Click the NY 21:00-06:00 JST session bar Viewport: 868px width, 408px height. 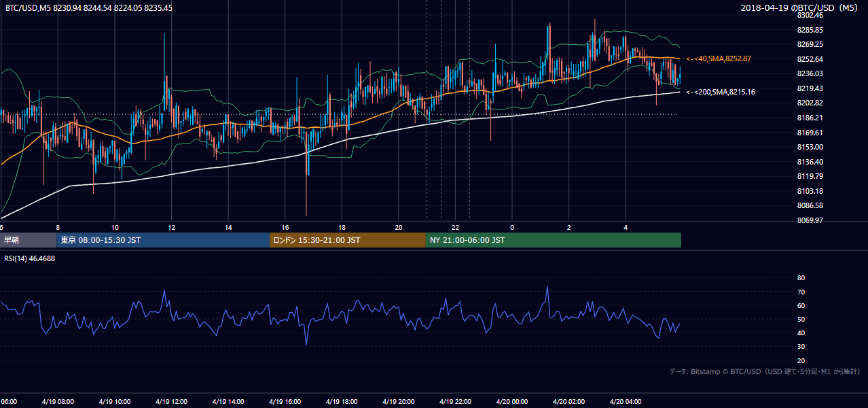[554, 240]
